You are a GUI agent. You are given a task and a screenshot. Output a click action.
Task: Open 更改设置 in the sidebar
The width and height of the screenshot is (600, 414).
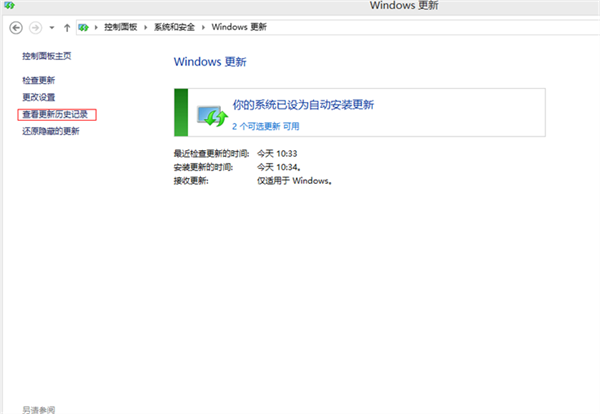[39, 97]
